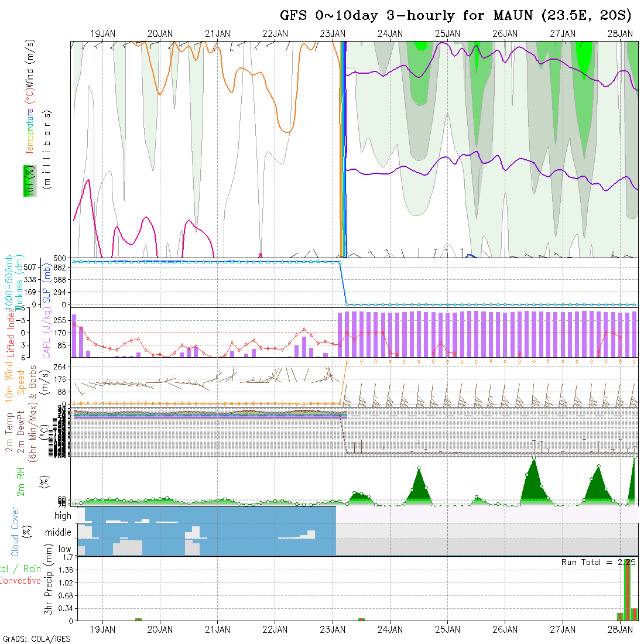Click the 'high' cloud cover row label

(x=63, y=516)
